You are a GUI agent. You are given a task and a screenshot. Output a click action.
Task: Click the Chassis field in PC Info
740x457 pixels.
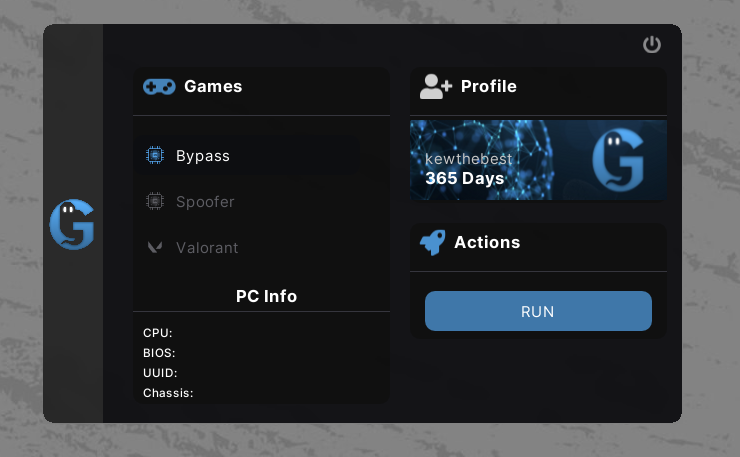pyautogui.click(x=168, y=393)
